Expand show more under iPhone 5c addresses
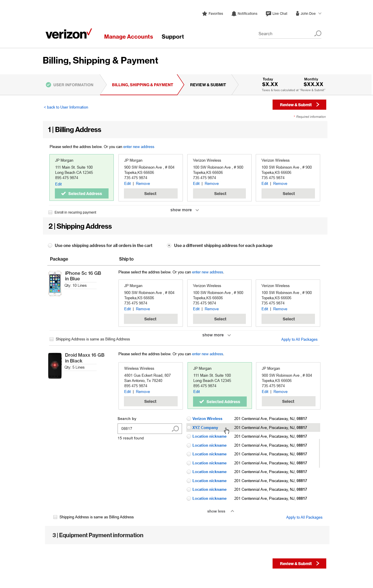The height and width of the screenshot is (588, 373). [217, 335]
